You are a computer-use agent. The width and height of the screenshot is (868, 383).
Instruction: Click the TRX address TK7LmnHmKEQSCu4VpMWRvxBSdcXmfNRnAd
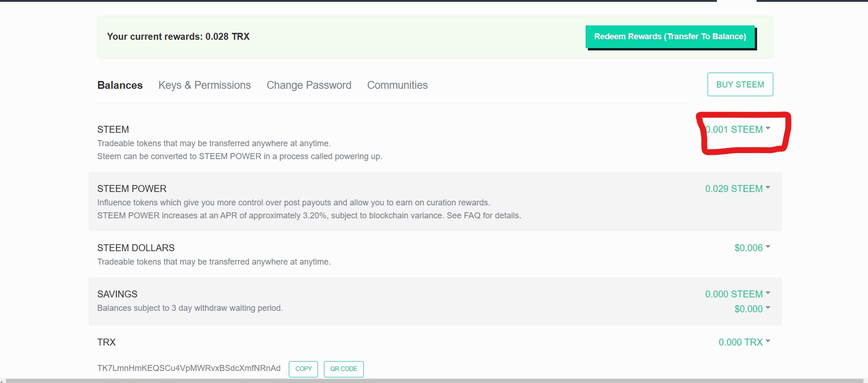point(189,368)
